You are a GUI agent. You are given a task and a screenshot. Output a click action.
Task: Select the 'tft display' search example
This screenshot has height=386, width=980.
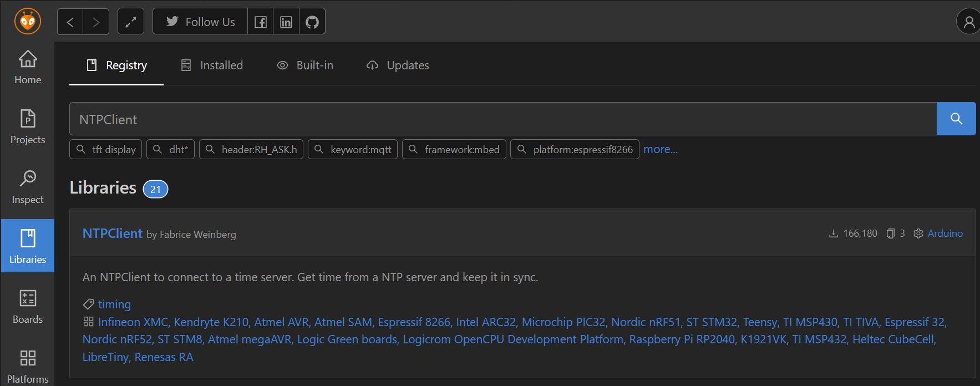106,149
